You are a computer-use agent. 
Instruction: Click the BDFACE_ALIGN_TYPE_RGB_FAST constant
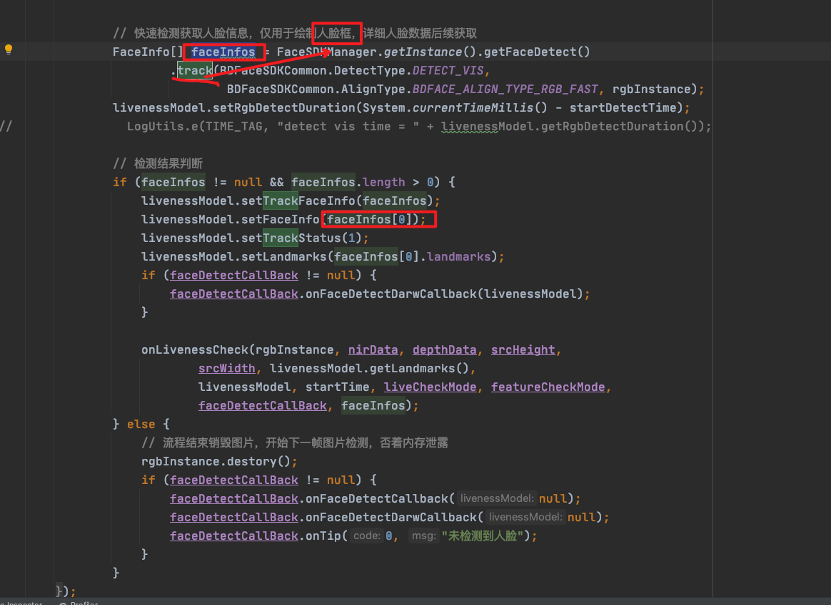click(x=505, y=89)
